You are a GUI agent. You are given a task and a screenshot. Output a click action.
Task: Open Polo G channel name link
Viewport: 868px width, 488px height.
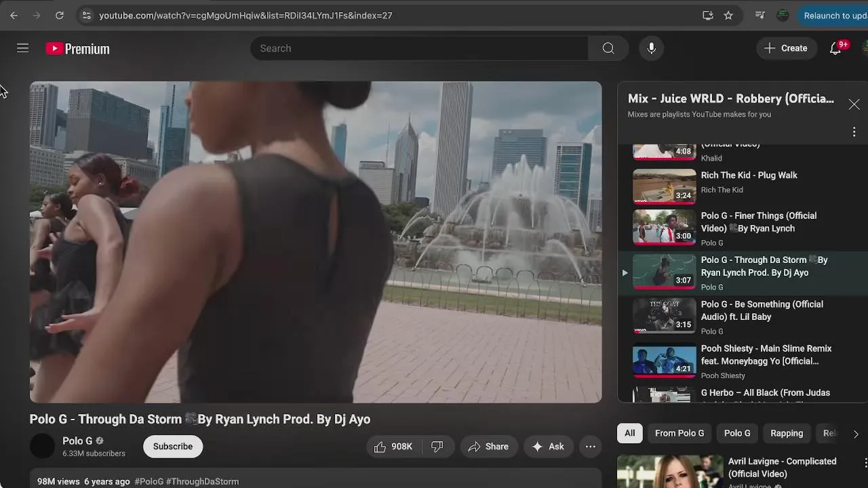[77, 441]
